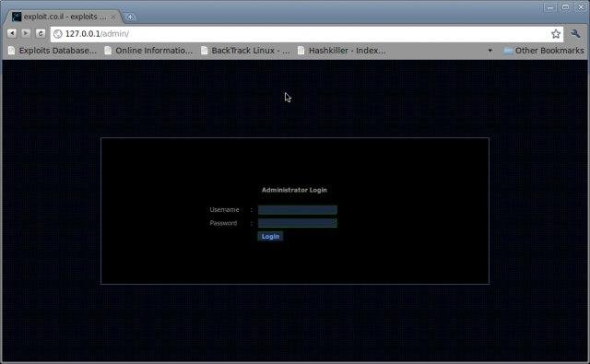This screenshot has width=590, height=364.
Task: Go back with the browser back arrow
Action: (x=12, y=33)
